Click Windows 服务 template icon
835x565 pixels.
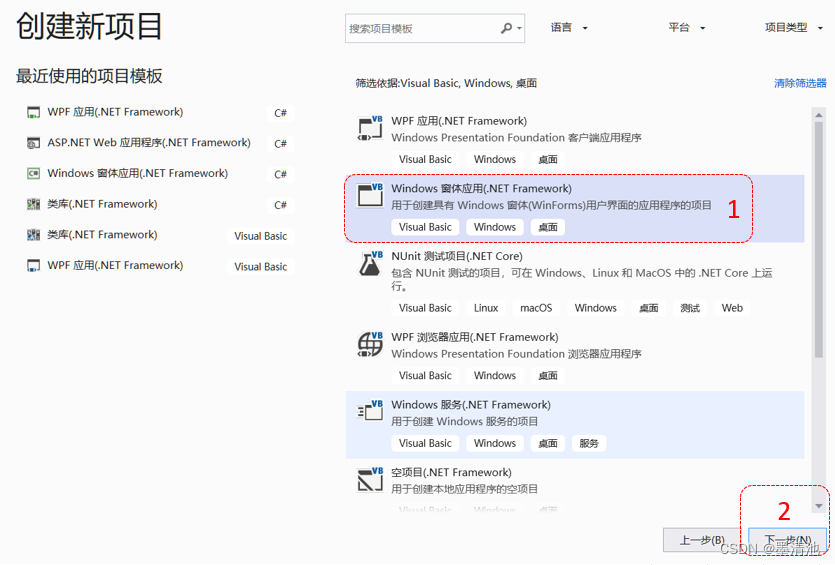coord(370,411)
